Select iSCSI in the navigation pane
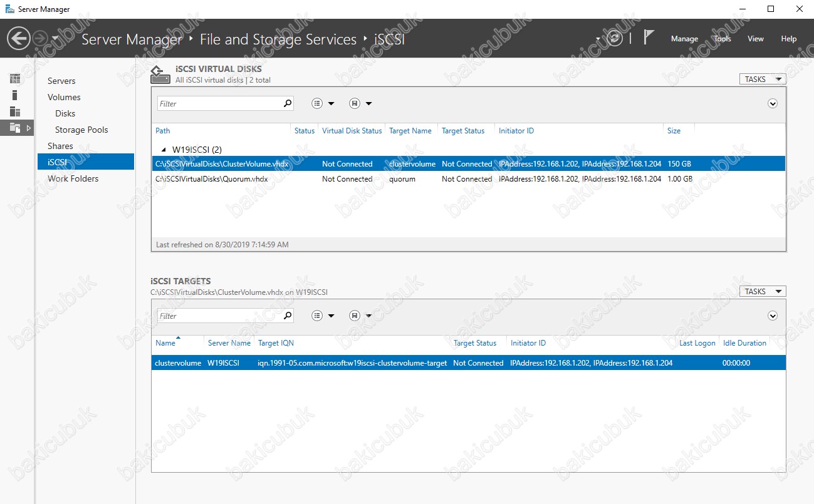 86,162
